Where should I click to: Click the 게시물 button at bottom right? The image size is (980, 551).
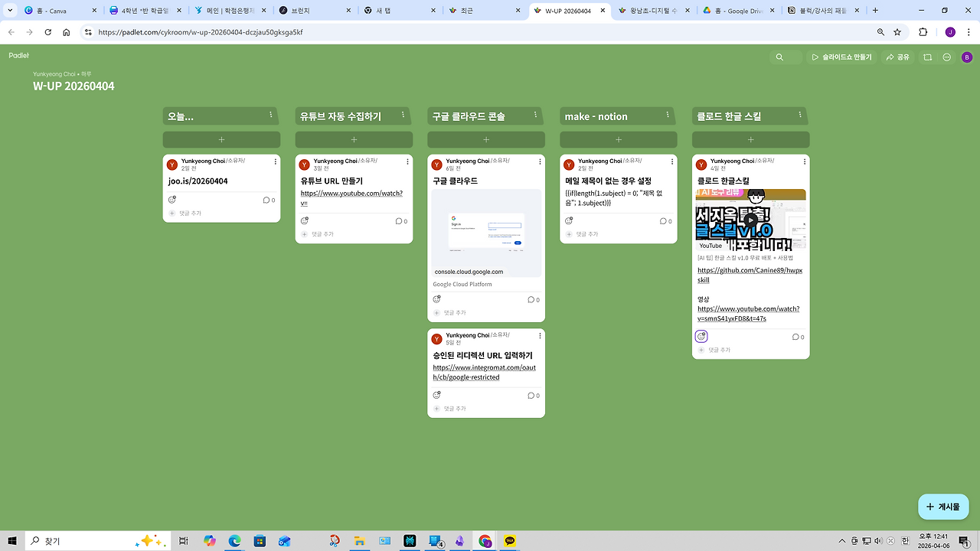(x=943, y=507)
